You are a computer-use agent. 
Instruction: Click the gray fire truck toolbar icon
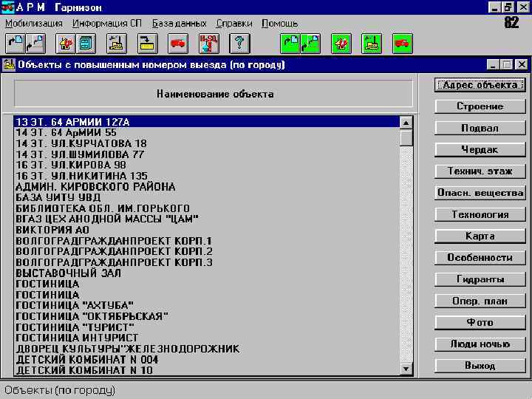(178, 44)
